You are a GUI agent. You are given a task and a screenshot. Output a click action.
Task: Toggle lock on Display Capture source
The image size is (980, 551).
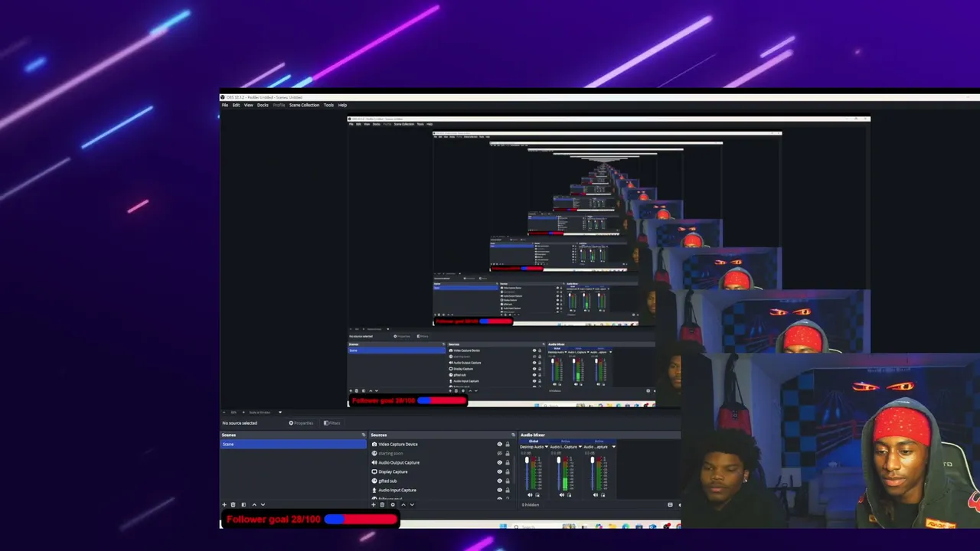507,472
